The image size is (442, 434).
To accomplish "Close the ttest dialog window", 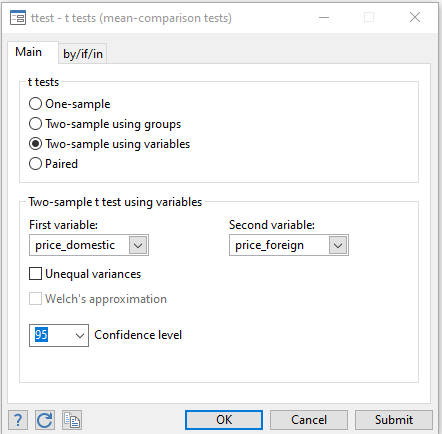I will click(415, 17).
